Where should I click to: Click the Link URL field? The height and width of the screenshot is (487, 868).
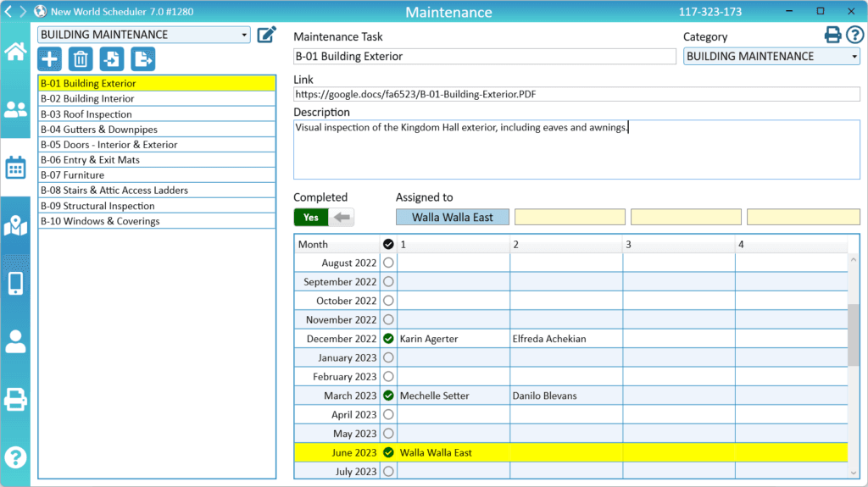pos(576,94)
